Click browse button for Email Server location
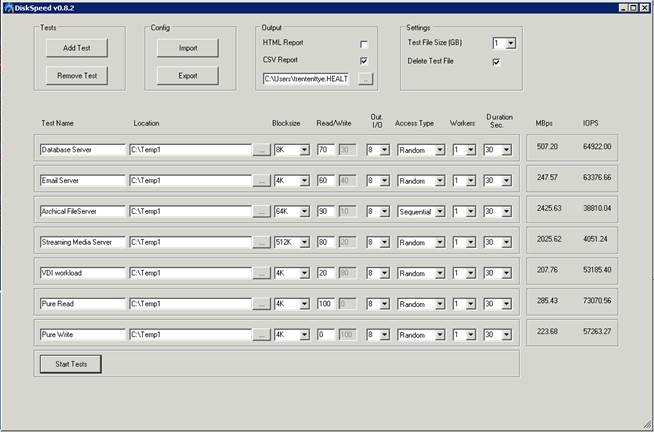 pyautogui.click(x=261, y=181)
